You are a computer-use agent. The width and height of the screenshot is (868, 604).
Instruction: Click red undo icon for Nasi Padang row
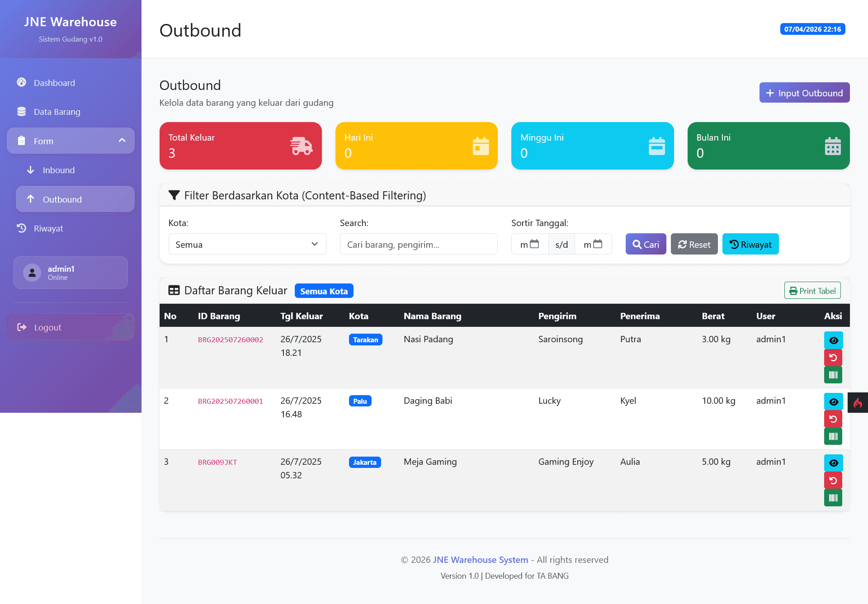click(833, 358)
